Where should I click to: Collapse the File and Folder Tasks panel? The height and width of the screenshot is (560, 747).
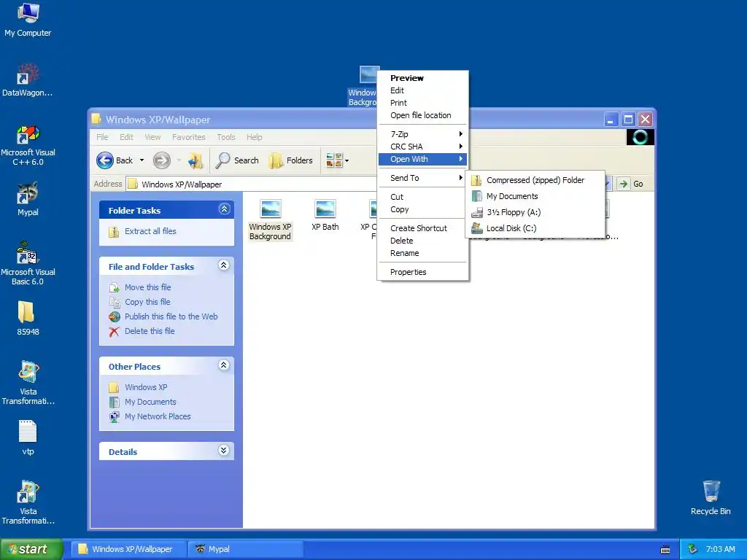coord(224,265)
